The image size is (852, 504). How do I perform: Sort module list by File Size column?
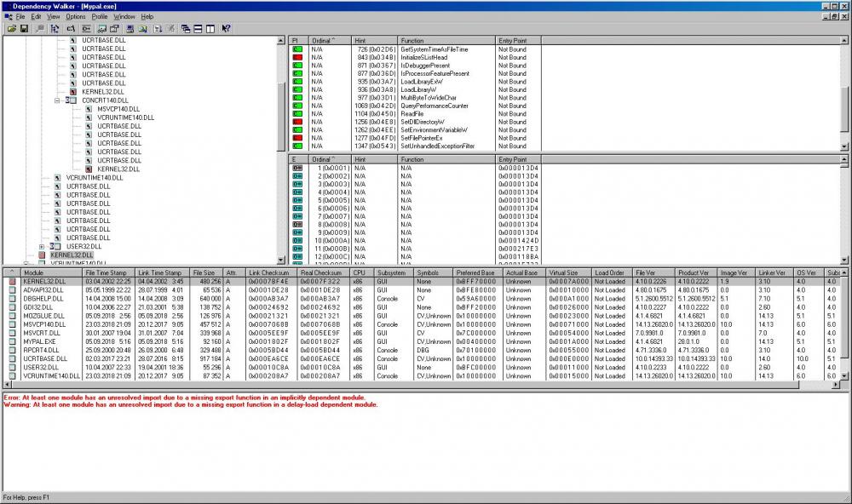tap(204, 272)
